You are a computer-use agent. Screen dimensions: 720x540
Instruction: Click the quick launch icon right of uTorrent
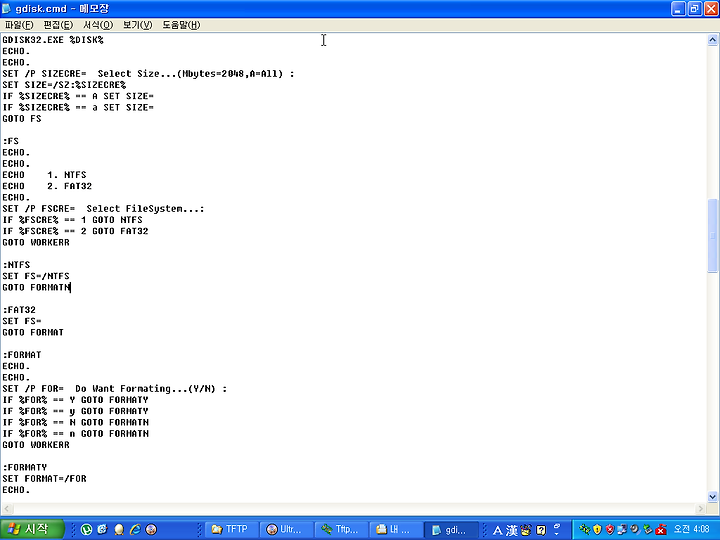102,529
